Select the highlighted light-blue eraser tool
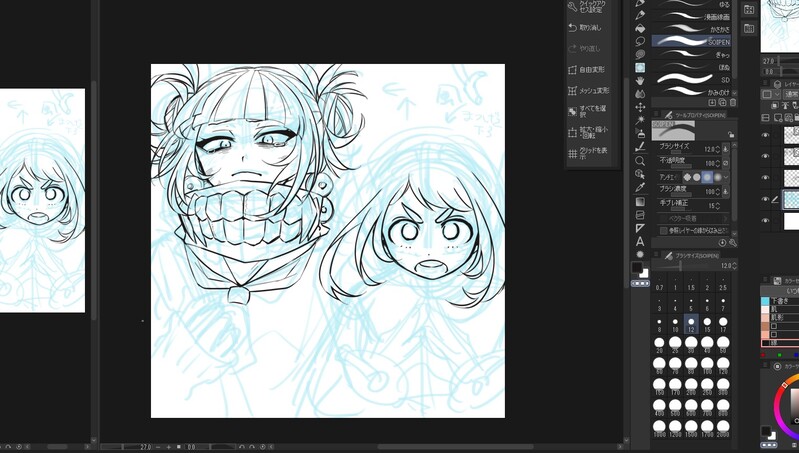Viewport: 799px width, 453px height. [x=641, y=68]
